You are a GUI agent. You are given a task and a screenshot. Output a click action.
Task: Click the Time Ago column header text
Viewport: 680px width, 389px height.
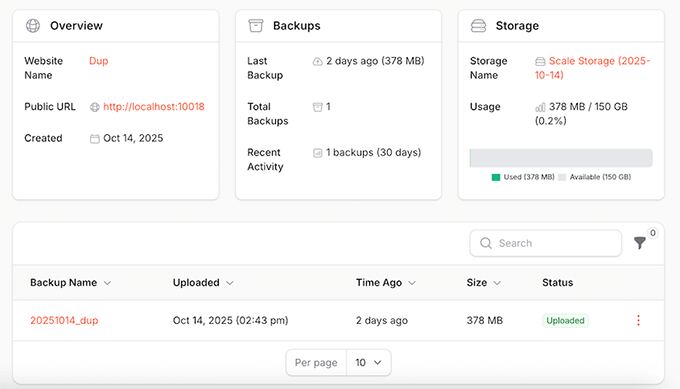379,283
